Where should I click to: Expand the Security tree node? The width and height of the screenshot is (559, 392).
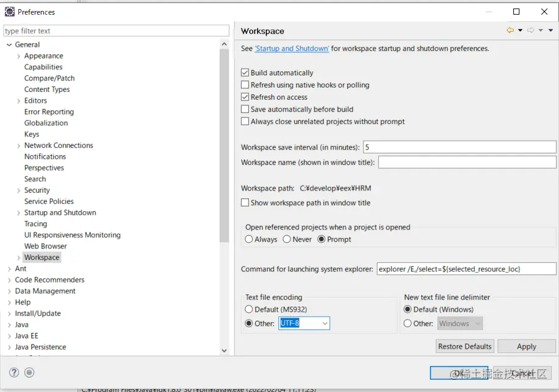[18, 191]
